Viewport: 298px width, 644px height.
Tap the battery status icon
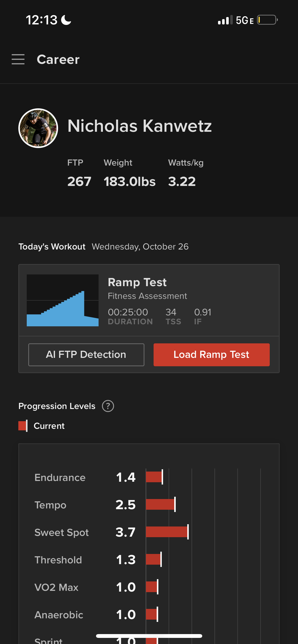tap(267, 20)
